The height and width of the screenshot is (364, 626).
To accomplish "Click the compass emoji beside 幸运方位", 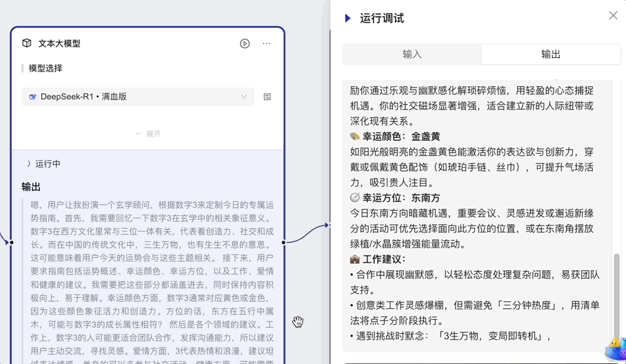I will [x=355, y=198].
